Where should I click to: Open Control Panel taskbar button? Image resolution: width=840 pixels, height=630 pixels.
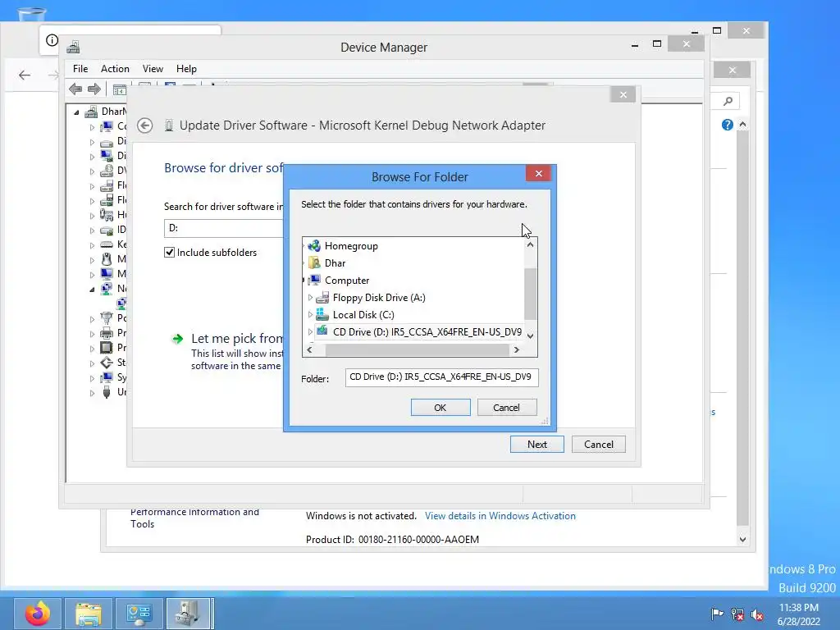coord(139,614)
